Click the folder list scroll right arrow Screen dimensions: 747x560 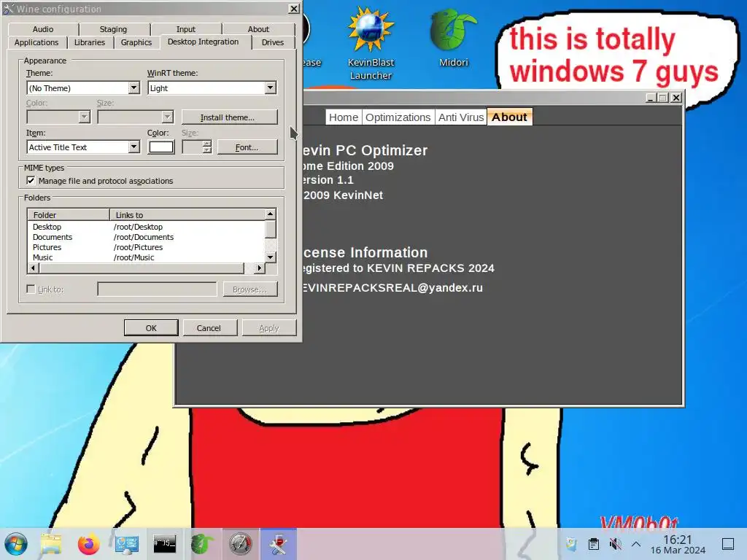point(260,268)
